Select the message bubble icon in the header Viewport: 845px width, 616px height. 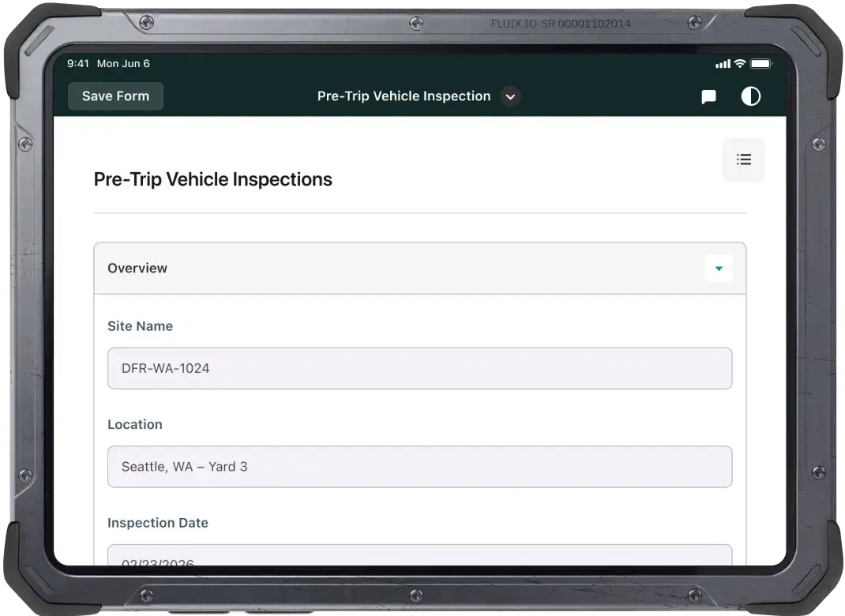708,96
